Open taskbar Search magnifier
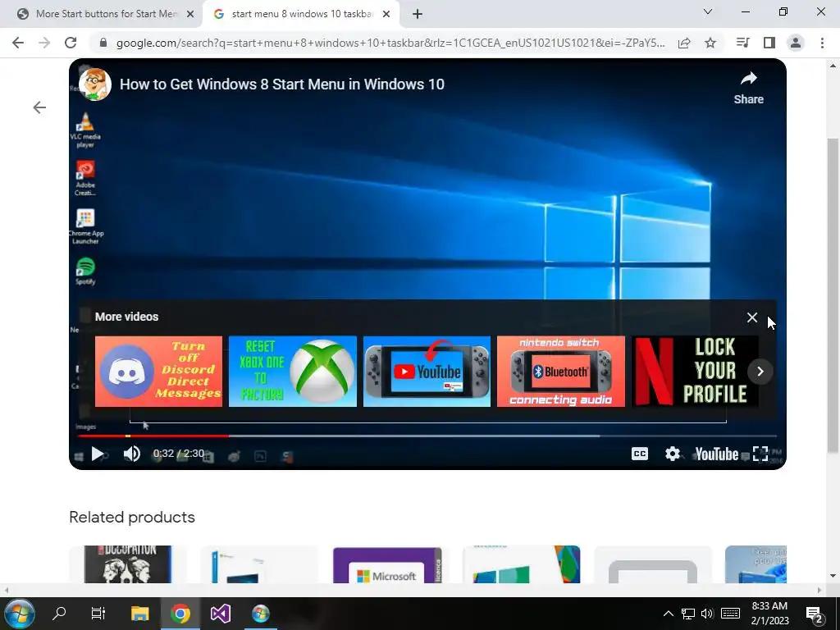This screenshot has width=840, height=630. pyautogui.click(x=59, y=614)
